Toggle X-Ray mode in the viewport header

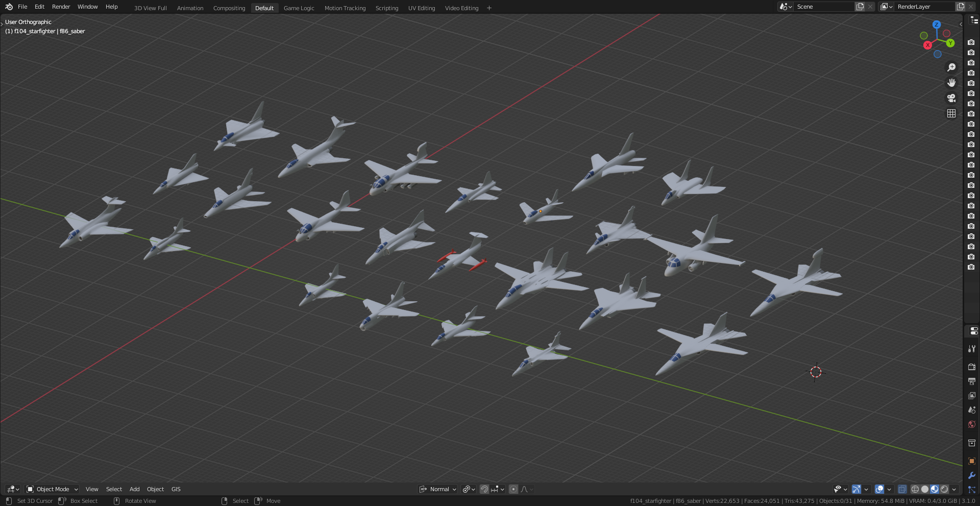pos(902,489)
